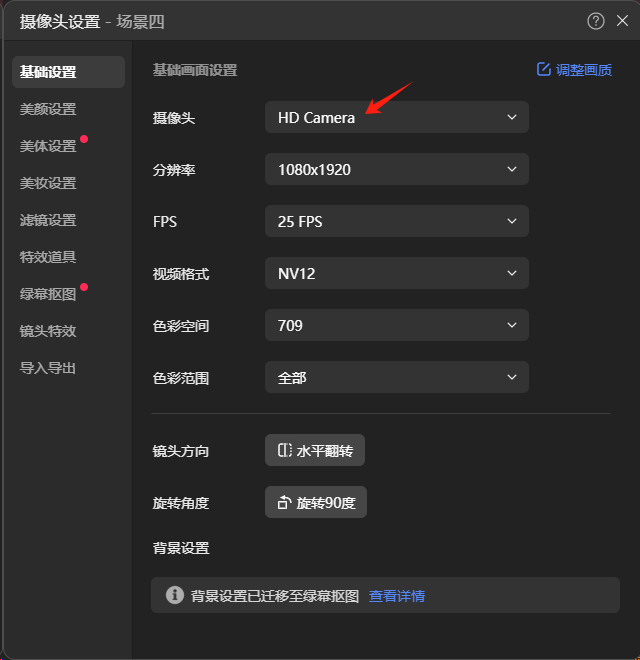Open the help question mark icon
This screenshot has width=640, height=660.
click(595, 21)
